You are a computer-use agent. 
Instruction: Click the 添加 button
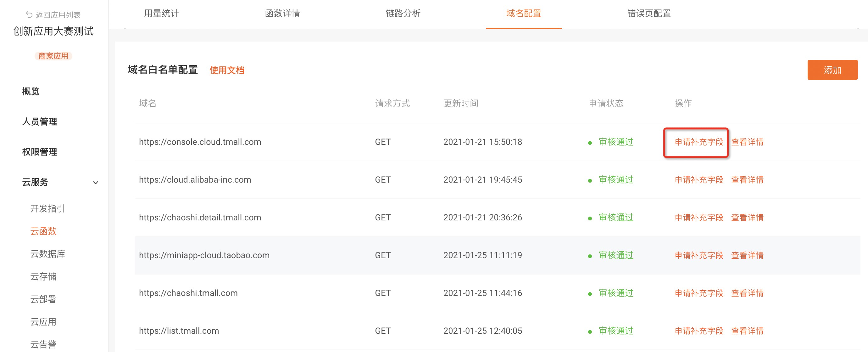pos(832,70)
